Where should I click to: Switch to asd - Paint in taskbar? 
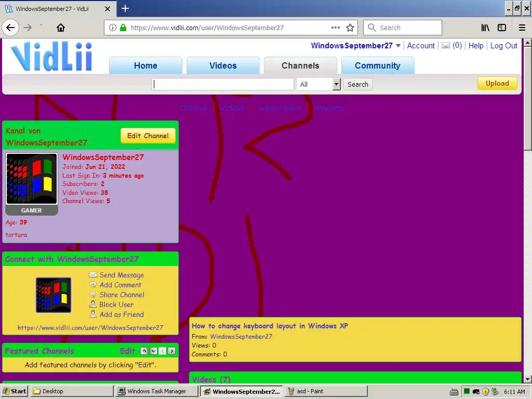point(326,391)
